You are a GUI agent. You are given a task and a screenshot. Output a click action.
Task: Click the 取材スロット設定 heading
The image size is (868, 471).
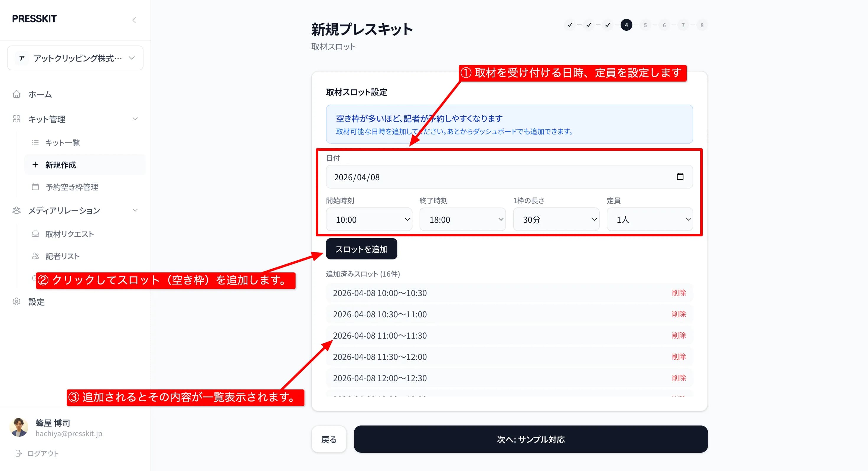[x=356, y=92]
